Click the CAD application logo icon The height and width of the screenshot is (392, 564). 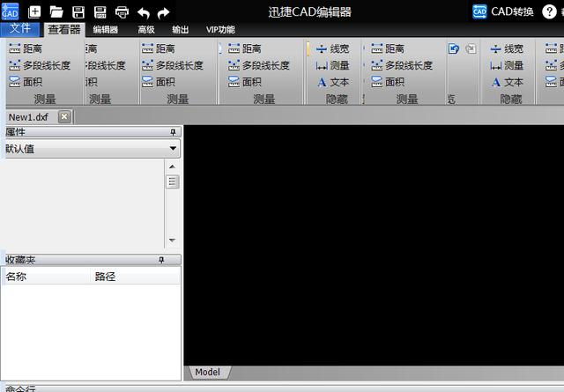point(10,11)
